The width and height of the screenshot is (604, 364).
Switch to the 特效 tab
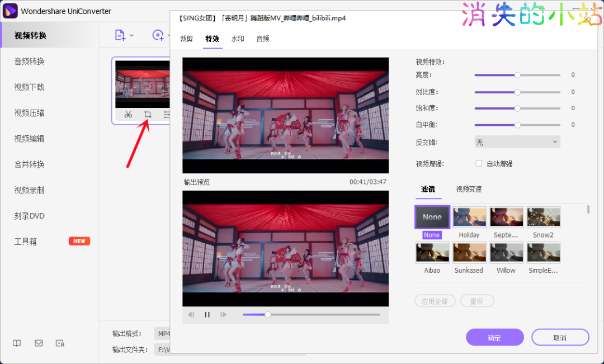coord(213,39)
